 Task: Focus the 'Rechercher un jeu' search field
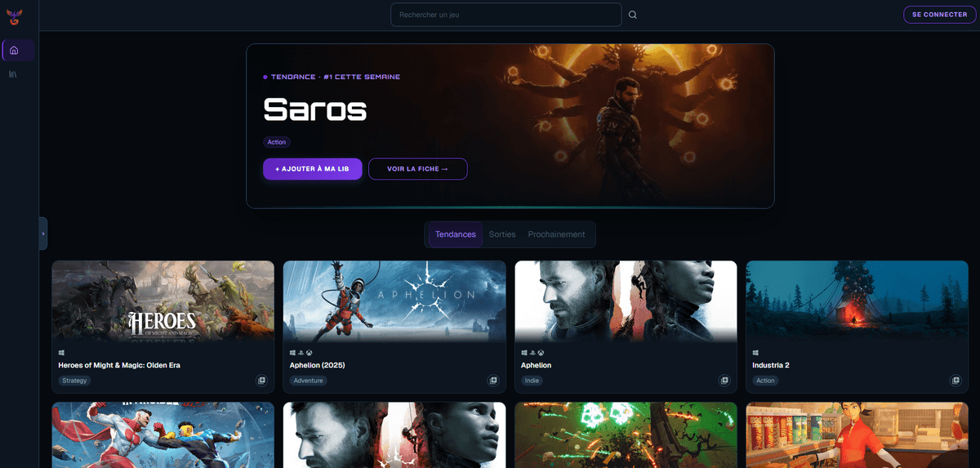click(x=506, y=15)
